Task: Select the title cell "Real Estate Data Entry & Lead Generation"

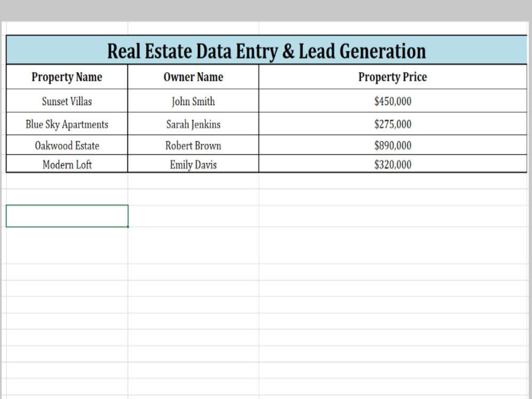Action: click(267, 50)
